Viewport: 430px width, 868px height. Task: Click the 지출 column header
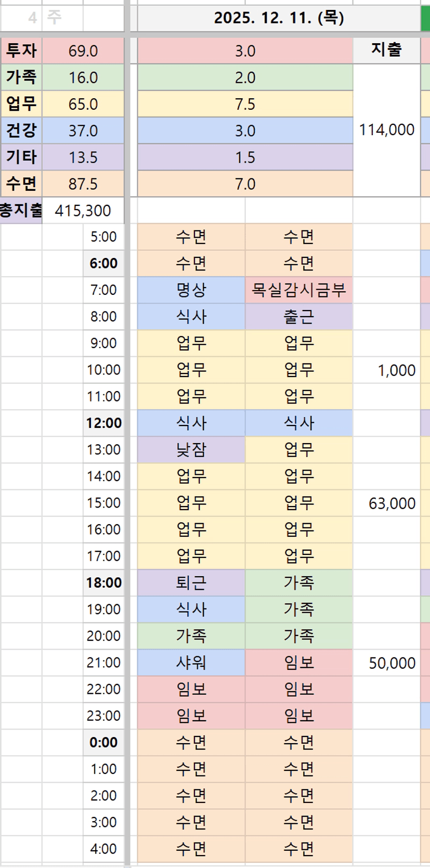(x=386, y=50)
